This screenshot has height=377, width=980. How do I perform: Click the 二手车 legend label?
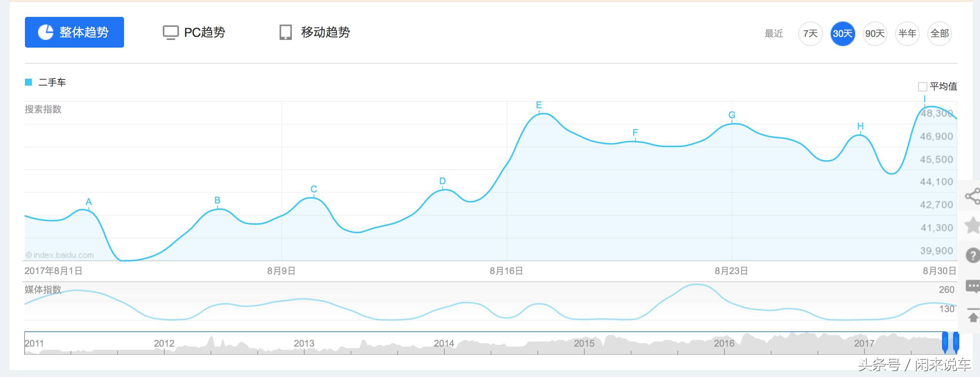pos(52,82)
